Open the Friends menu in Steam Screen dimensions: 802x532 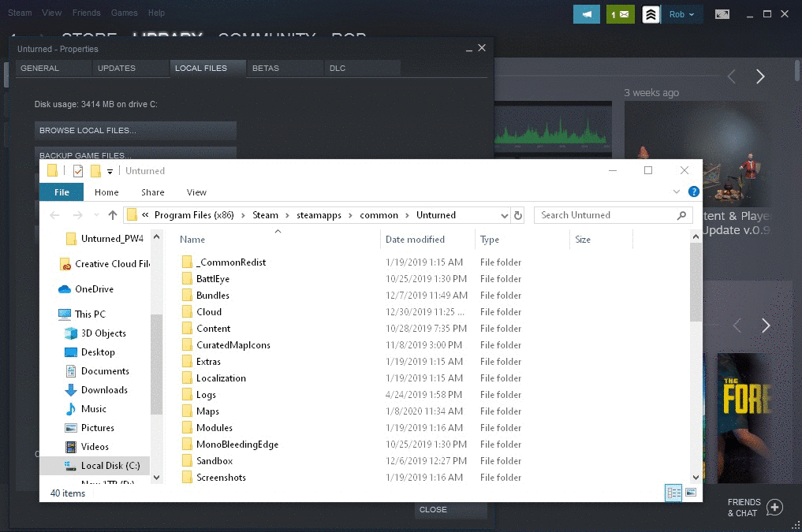86,13
